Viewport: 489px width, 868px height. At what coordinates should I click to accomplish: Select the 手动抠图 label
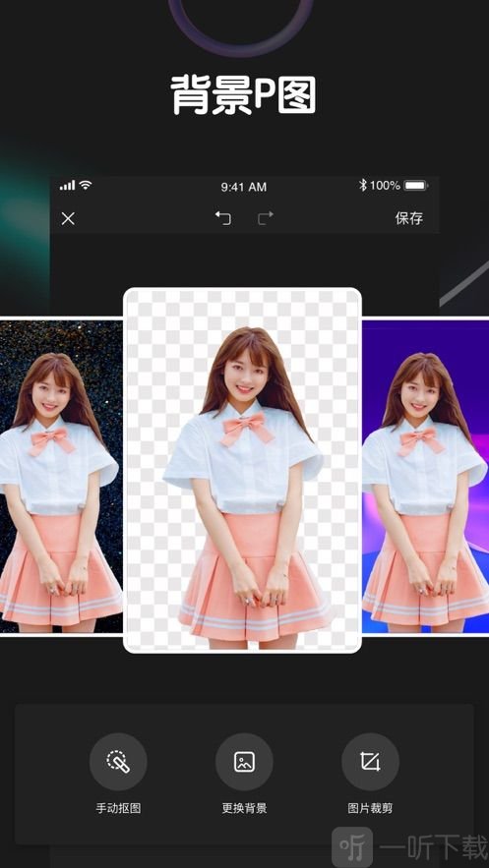click(118, 808)
